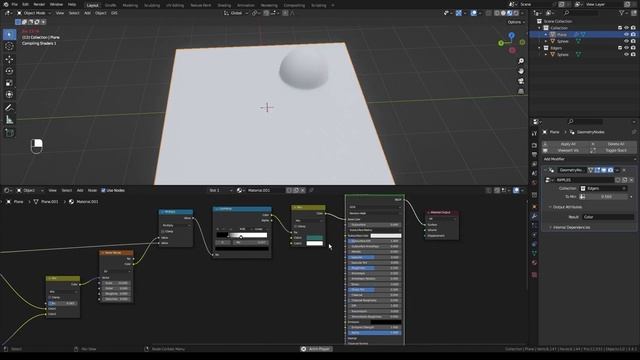Open the Global transform orientation dropdown
Screen dimensions: 640x360
(x=236, y=13)
